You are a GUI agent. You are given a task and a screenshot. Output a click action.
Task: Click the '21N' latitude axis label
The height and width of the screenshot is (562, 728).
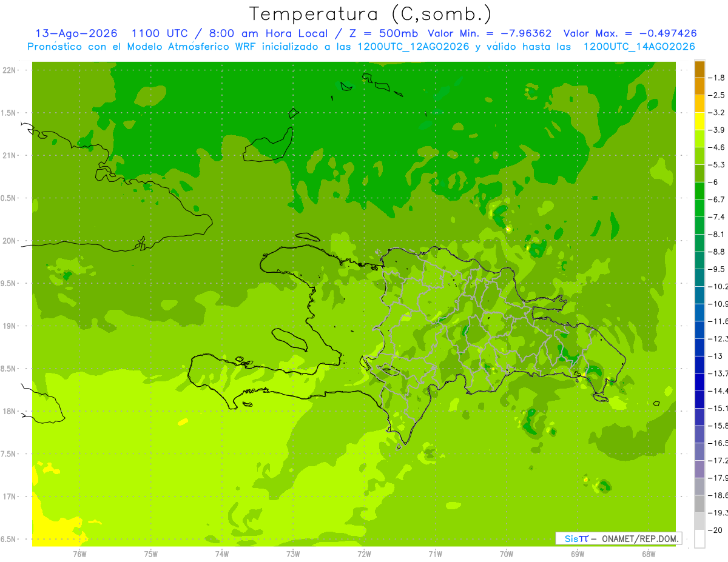9,156
